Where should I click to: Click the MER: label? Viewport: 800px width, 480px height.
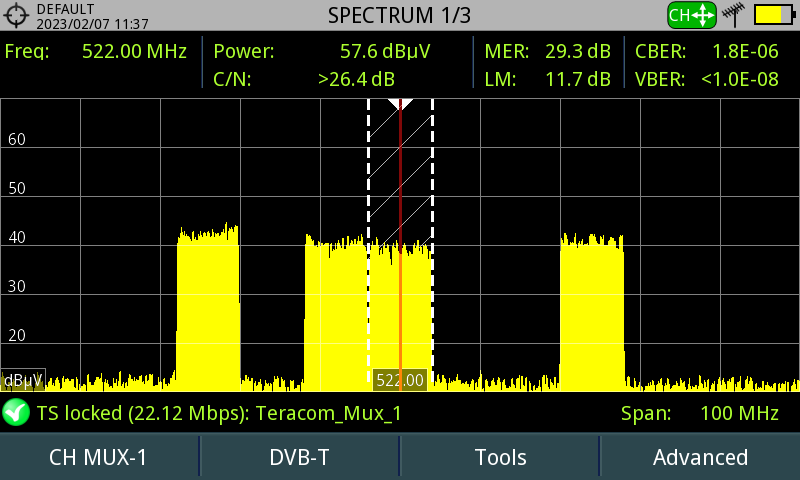pyautogui.click(x=507, y=51)
